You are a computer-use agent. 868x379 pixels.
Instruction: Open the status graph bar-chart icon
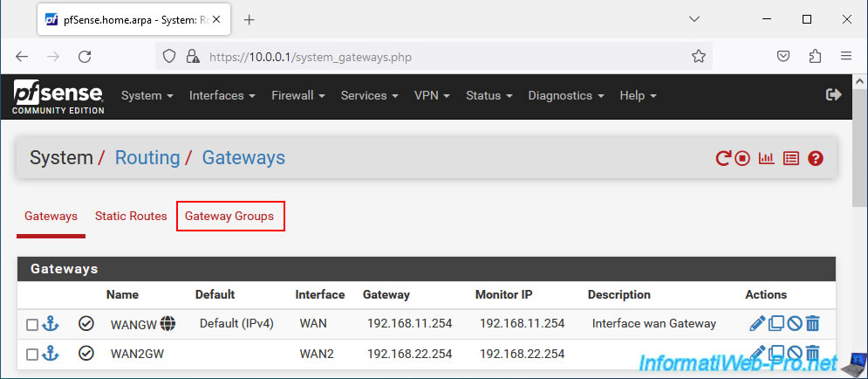766,158
